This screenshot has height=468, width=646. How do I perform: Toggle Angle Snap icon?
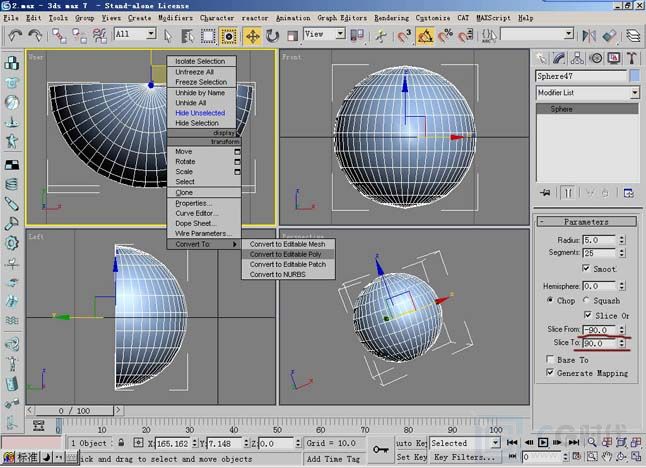click(425, 36)
